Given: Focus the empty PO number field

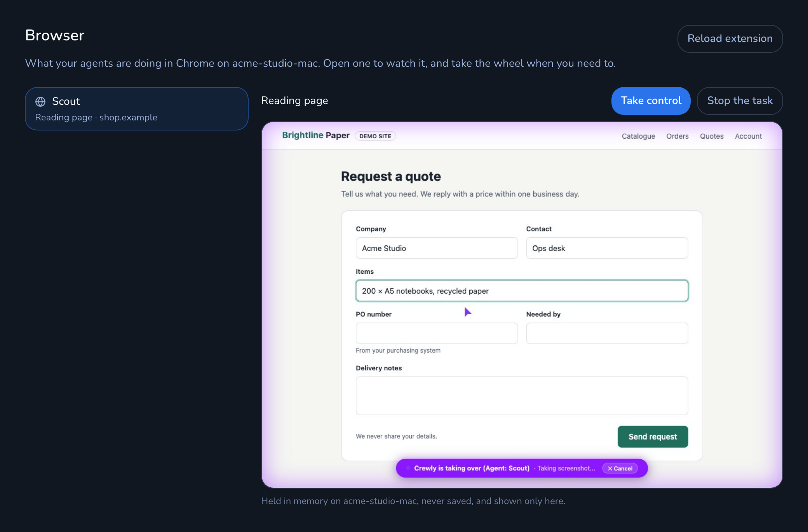Looking at the screenshot, I should click(x=437, y=334).
